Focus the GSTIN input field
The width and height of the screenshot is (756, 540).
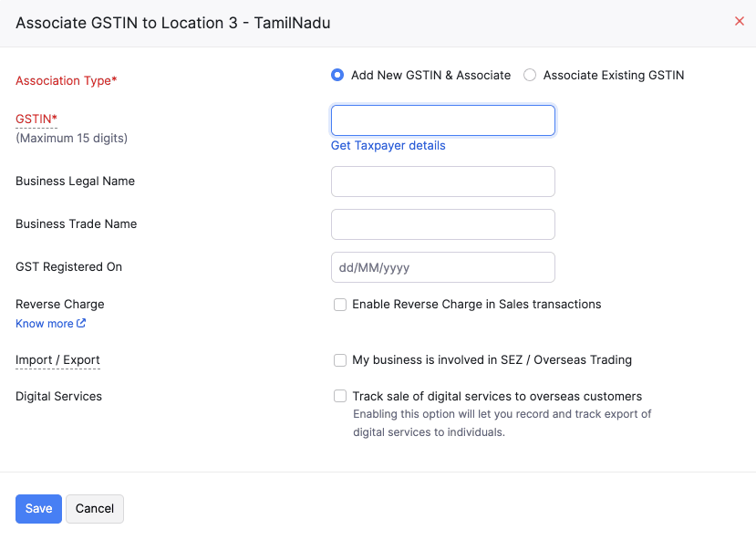[442, 120]
